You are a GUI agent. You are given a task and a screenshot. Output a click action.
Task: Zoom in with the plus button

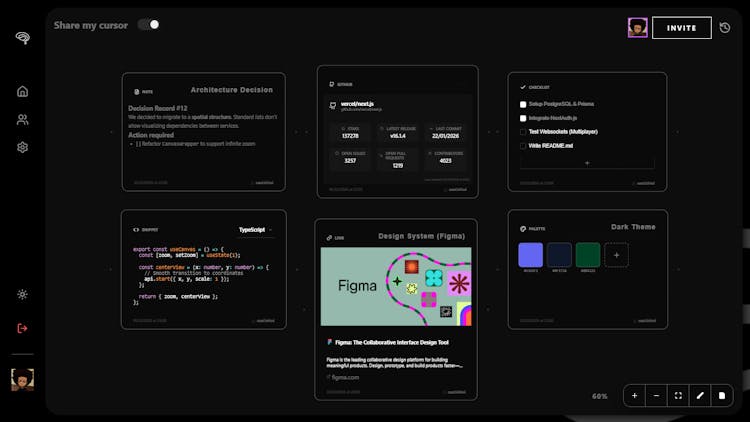point(634,396)
